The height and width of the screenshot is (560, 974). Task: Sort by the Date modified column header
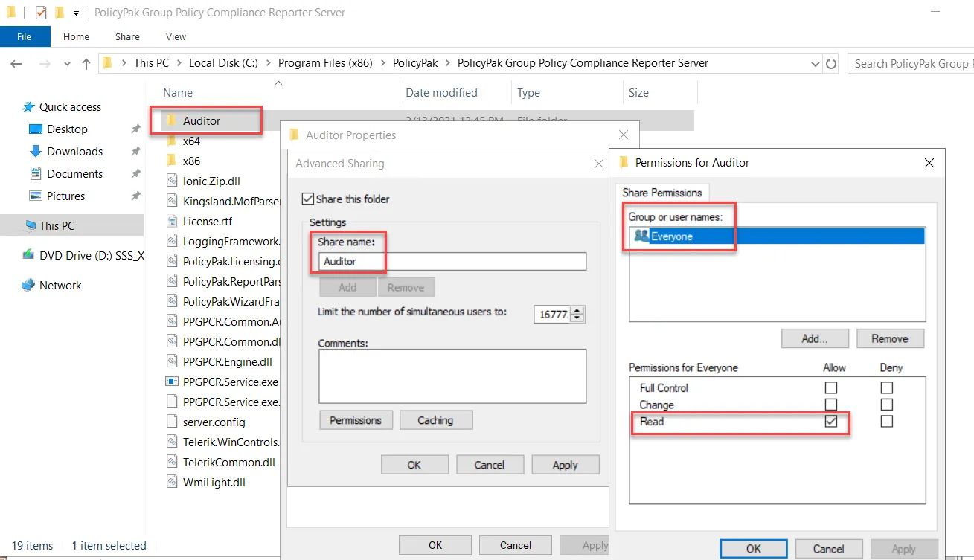(x=441, y=93)
